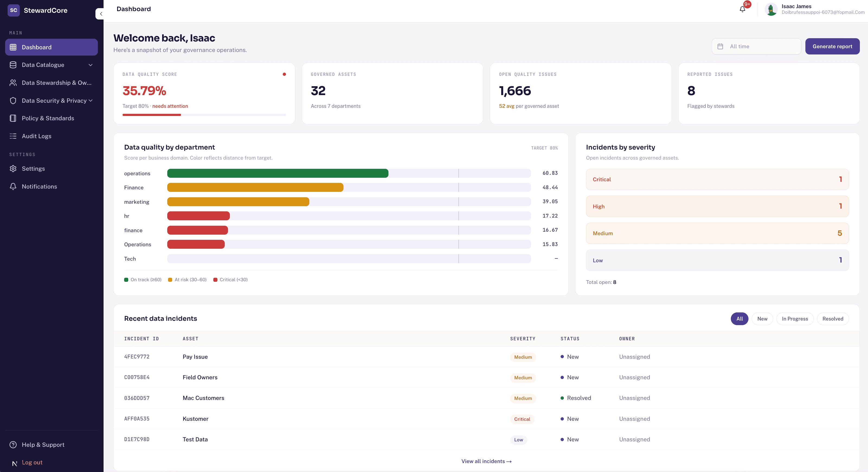This screenshot has height=472, width=868.
Task: Click the Incident ID column header
Action: point(141,339)
